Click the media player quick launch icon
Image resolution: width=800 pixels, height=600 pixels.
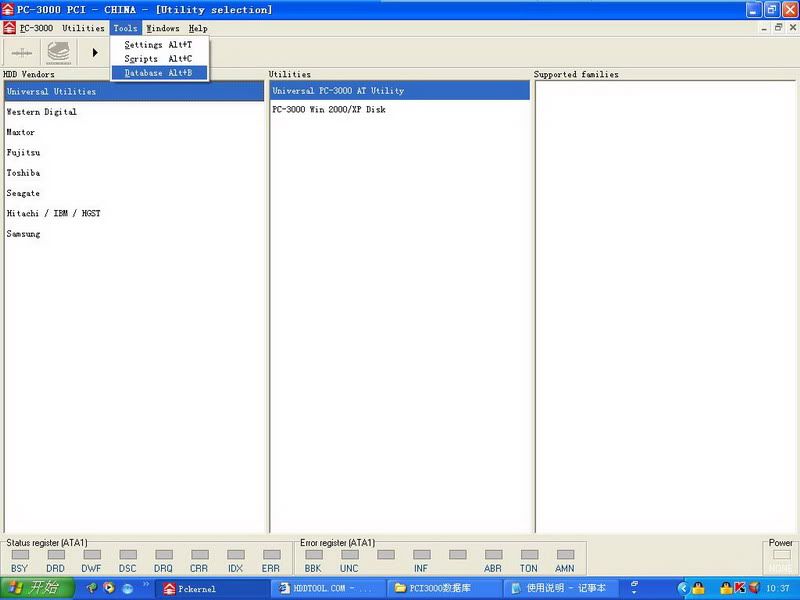109,588
